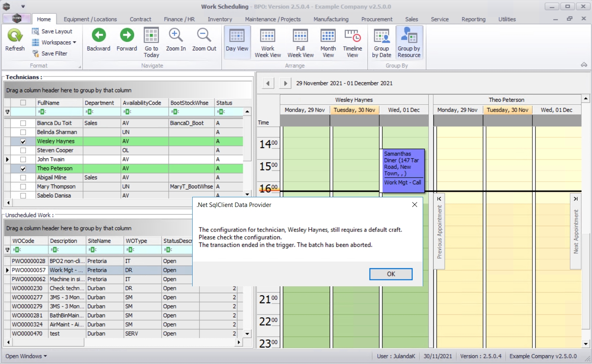The width and height of the screenshot is (592, 364).
Task: Zoom In on the schedule
Action: (x=176, y=36)
